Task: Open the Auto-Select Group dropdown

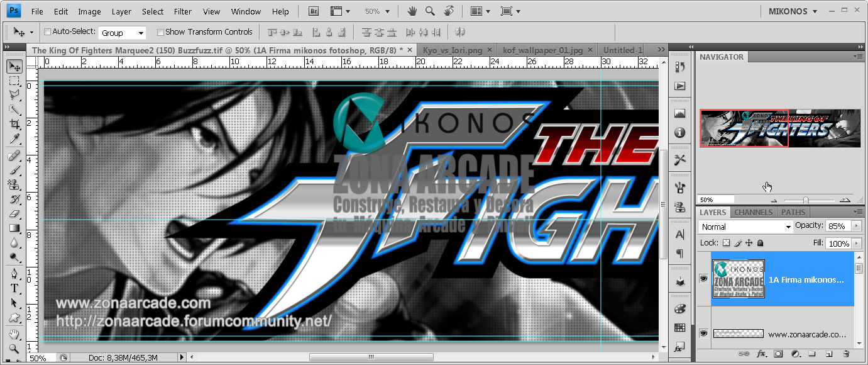Action: (122, 33)
